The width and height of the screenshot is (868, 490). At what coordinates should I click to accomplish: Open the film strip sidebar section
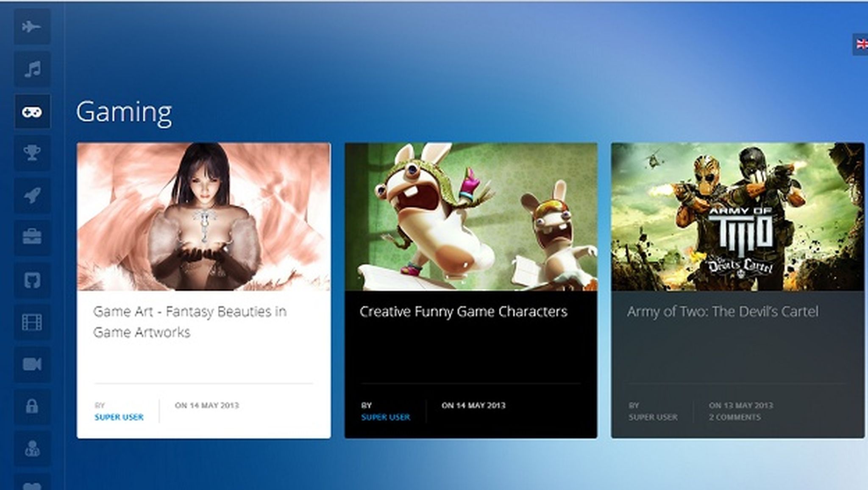click(32, 322)
